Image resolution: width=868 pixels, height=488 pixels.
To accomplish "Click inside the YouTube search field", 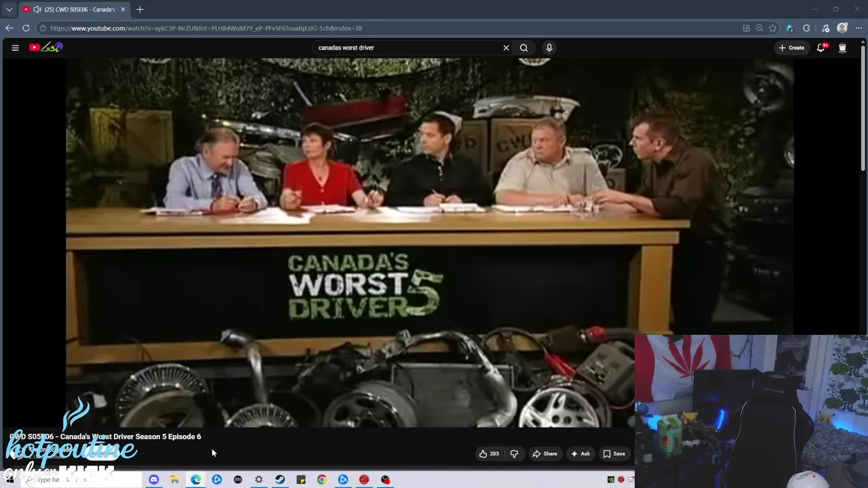I will click(x=407, y=47).
